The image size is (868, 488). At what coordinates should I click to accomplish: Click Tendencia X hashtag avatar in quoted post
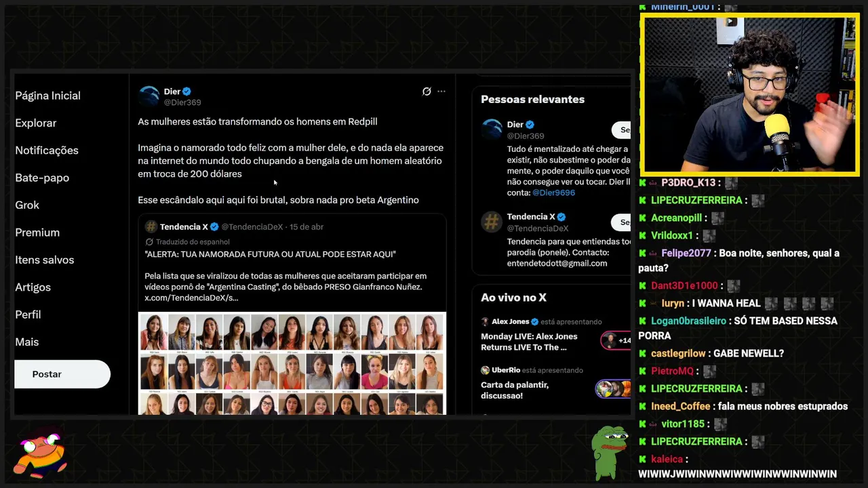point(151,226)
